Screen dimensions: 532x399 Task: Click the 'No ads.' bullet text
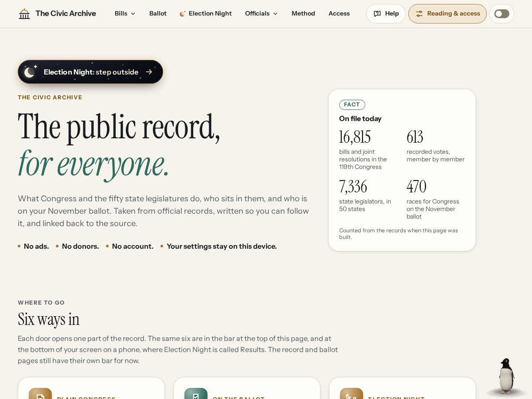[36, 246]
